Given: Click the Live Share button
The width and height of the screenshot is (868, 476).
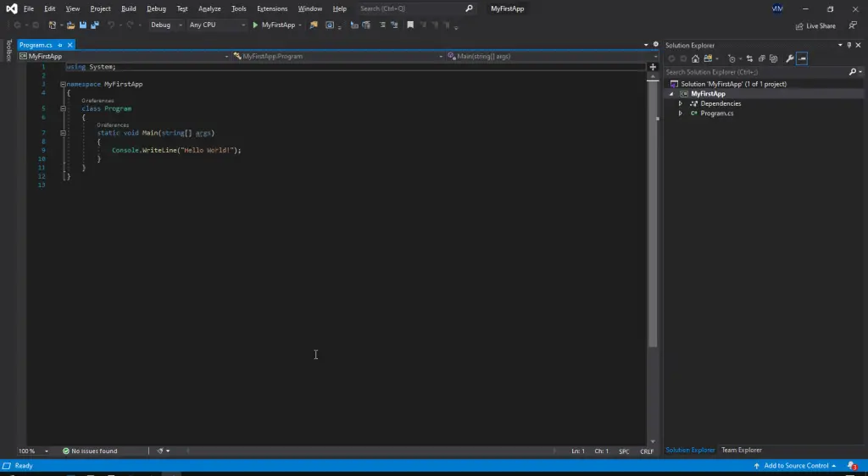Looking at the screenshot, I should click(815, 25).
